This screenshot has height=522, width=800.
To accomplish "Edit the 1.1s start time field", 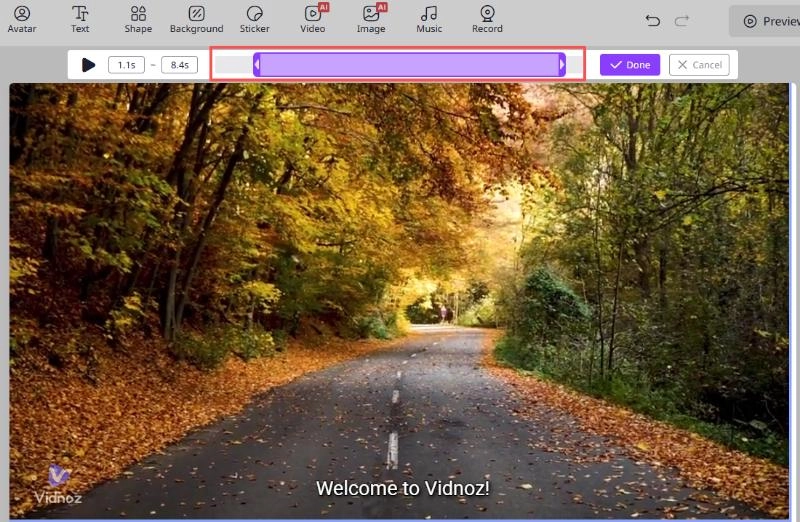I will click(x=127, y=65).
